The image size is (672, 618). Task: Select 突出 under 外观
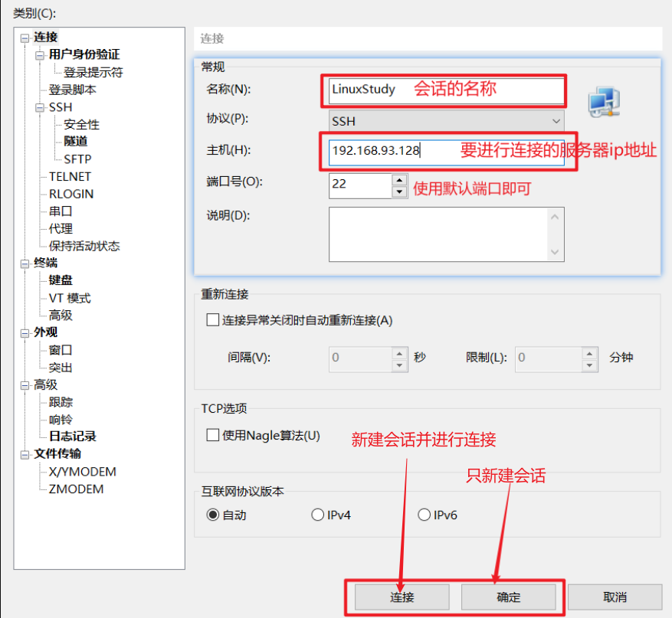pos(61,368)
